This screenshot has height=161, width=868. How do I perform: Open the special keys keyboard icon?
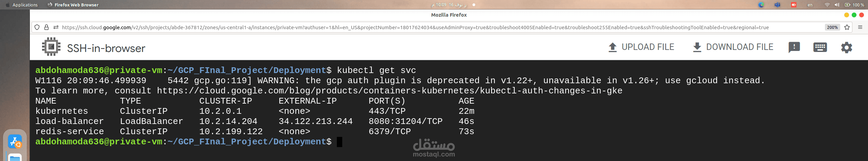[x=820, y=47]
